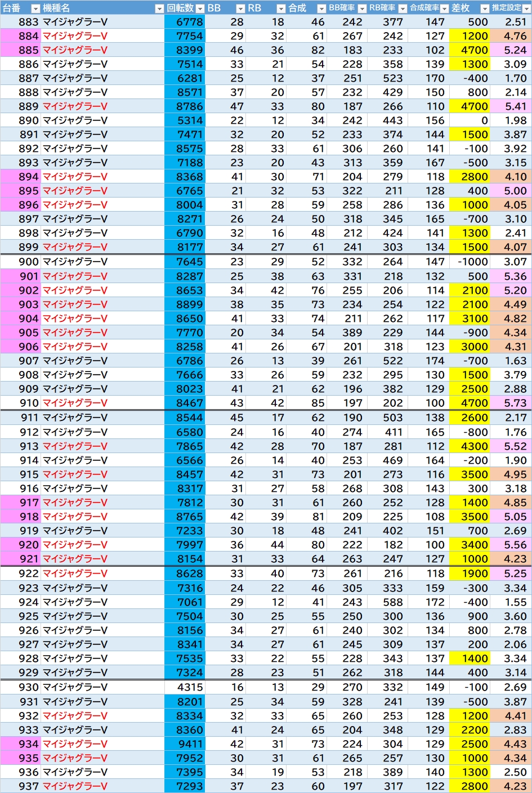Select pink machine number 901
532x793 pixels.
pos(20,276)
